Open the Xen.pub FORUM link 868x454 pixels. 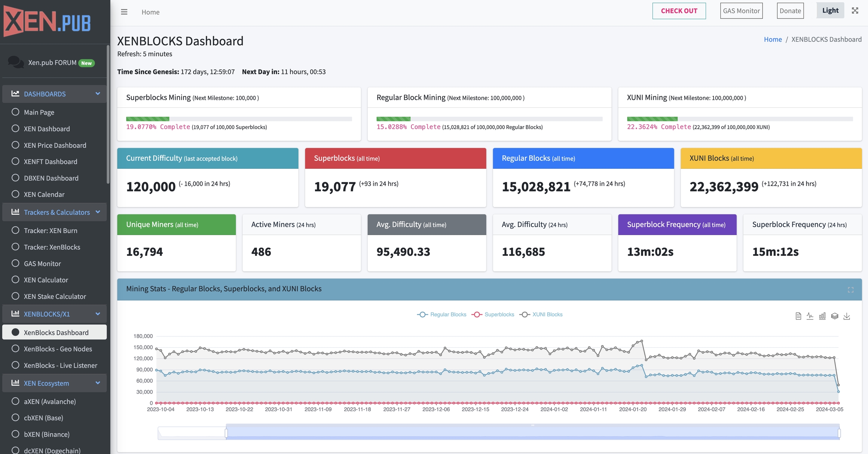[x=52, y=63]
